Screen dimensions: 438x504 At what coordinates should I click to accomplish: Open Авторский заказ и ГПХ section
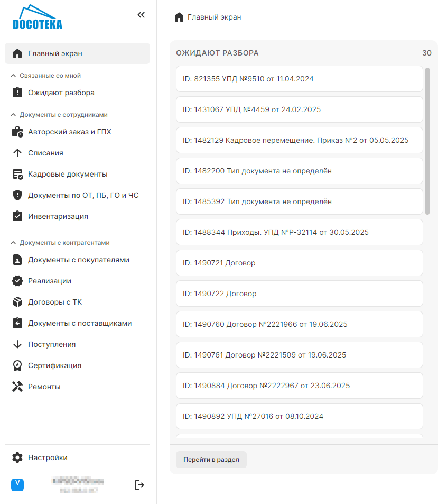point(70,132)
